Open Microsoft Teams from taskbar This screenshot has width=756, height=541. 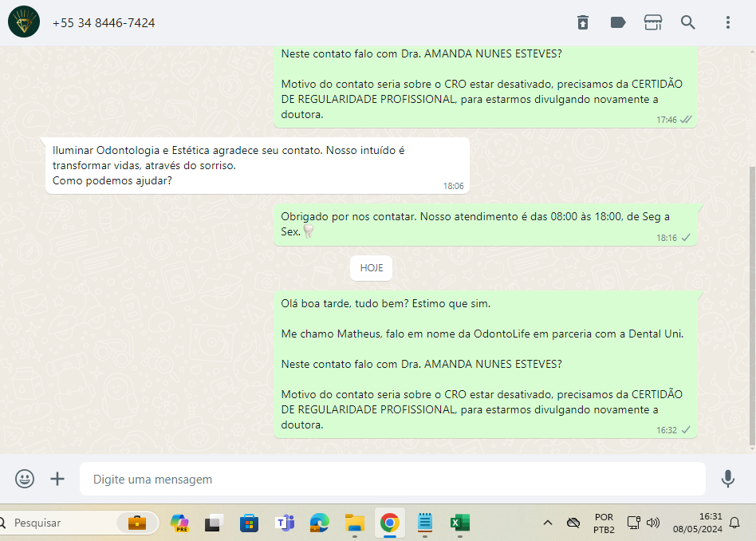tap(285, 523)
